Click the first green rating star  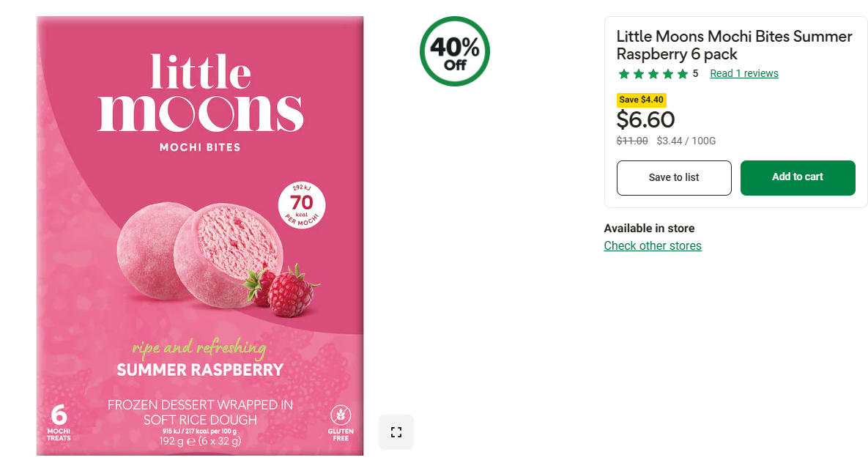[x=624, y=74]
